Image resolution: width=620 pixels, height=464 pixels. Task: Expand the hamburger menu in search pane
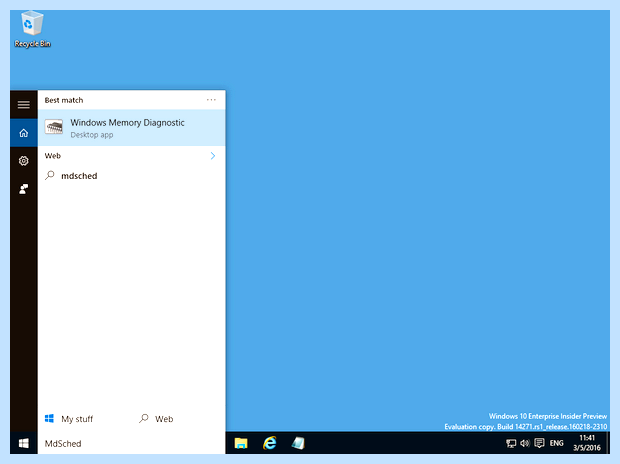pos(24,104)
